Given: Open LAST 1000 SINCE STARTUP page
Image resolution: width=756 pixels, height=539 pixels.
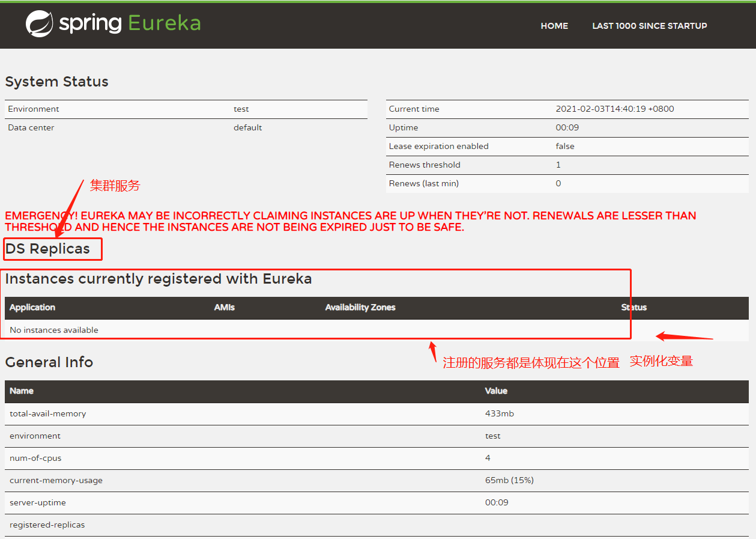Looking at the screenshot, I should click(650, 26).
